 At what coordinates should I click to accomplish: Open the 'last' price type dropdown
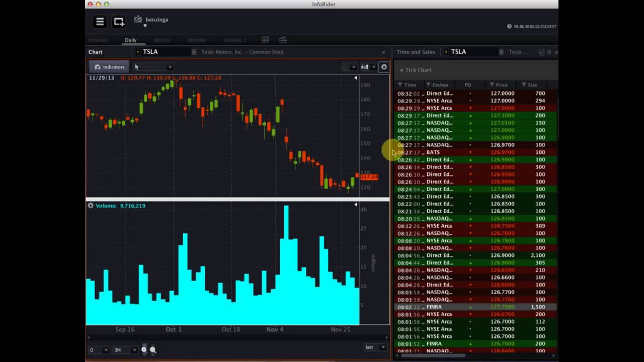(375, 347)
